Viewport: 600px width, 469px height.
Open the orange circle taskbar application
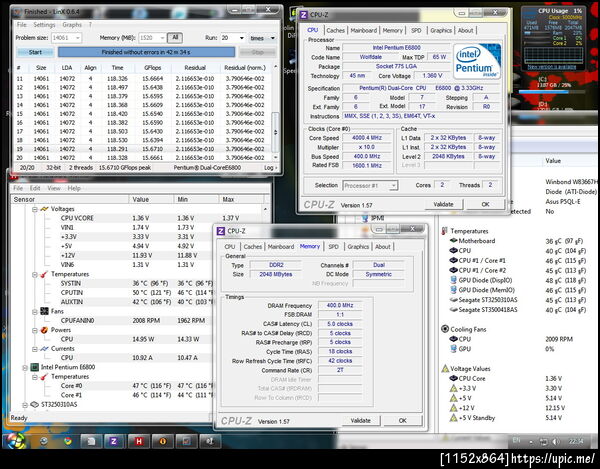[162, 441]
